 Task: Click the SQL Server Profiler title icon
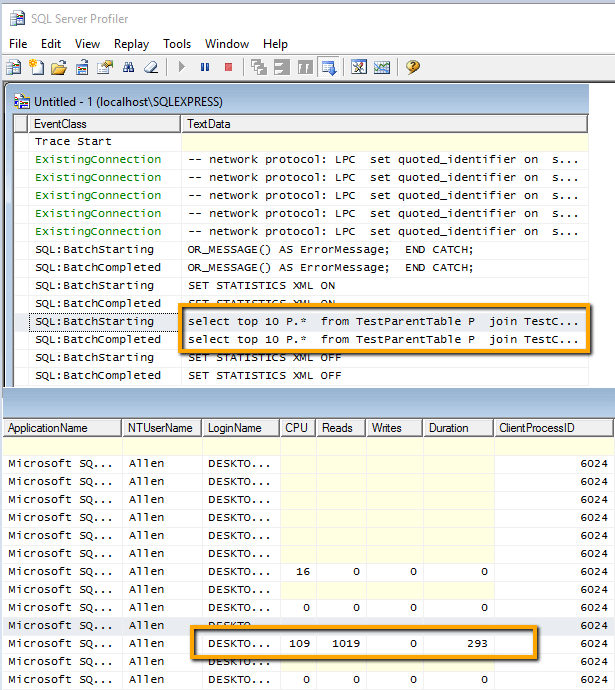[x=18, y=18]
